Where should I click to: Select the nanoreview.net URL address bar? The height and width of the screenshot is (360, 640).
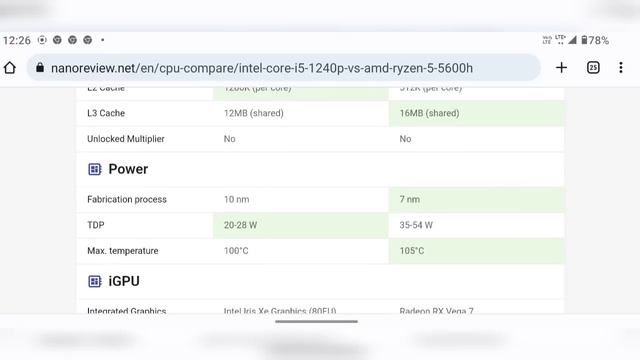pyautogui.click(x=284, y=68)
